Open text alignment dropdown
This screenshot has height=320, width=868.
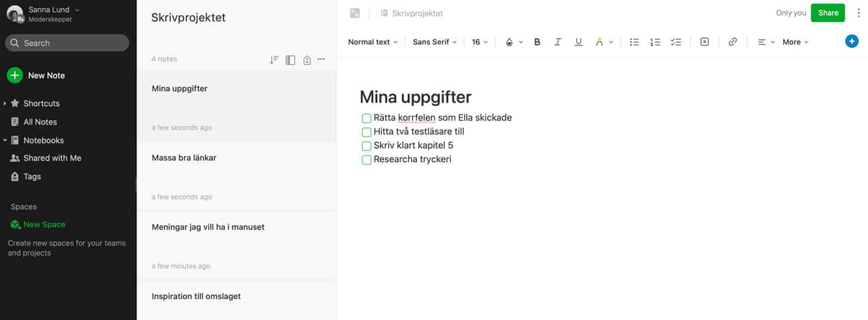click(766, 42)
